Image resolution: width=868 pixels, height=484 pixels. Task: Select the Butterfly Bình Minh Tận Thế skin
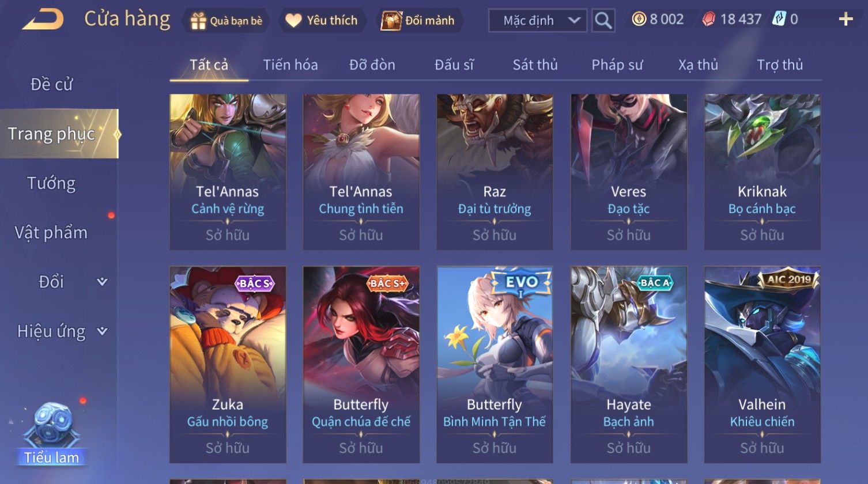click(x=495, y=364)
